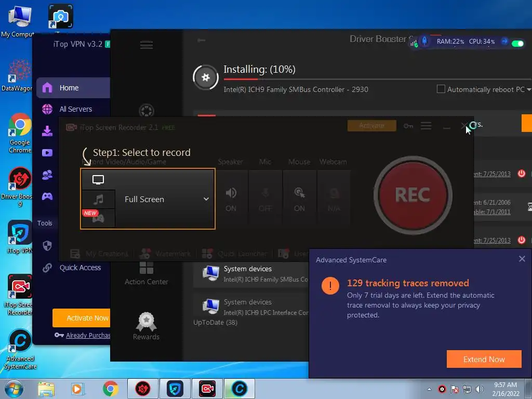The height and width of the screenshot is (399, 532).
Task: Start recording with the REC button
Action: coord(413,195)
